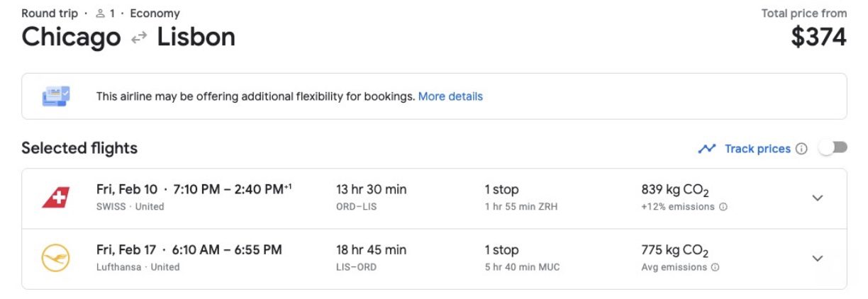Click the $374 total price

[818, 38]
